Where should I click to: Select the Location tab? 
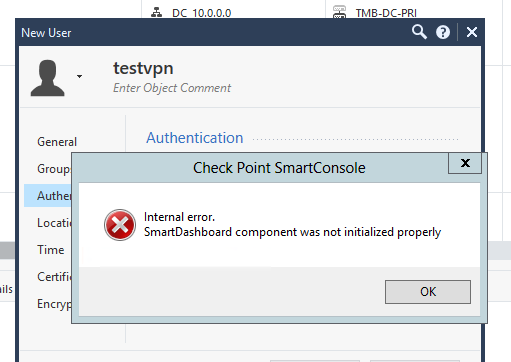54,223
